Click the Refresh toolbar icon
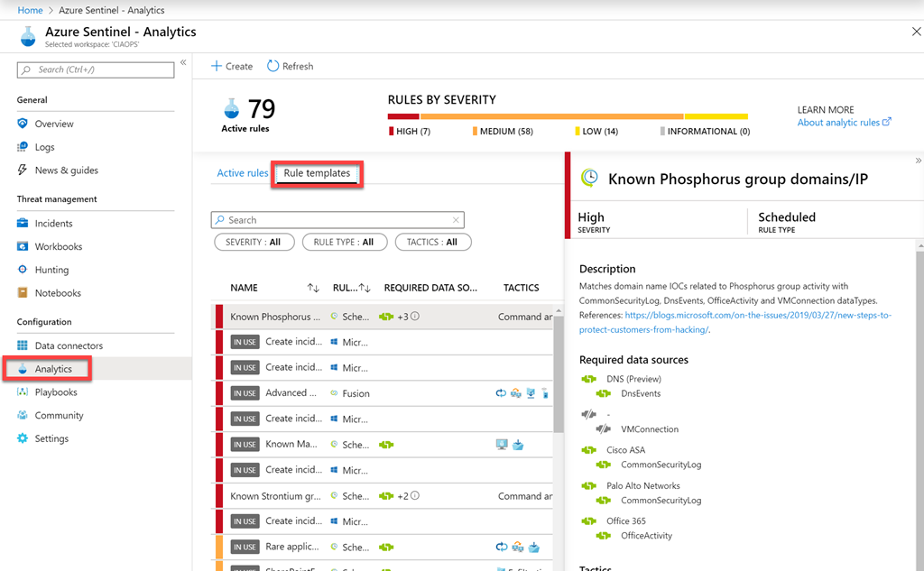 point(273,66)
